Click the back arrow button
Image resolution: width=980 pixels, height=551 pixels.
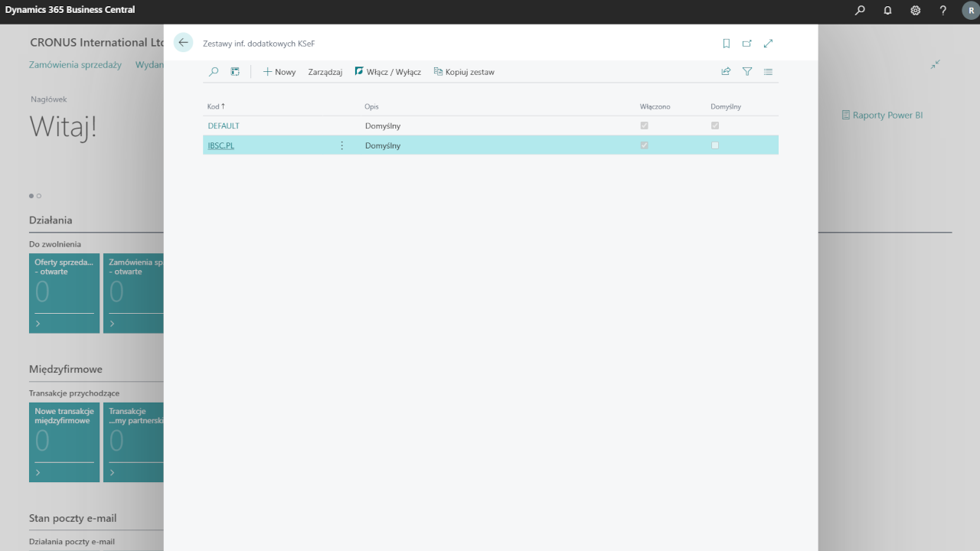(x=183, y=43)
